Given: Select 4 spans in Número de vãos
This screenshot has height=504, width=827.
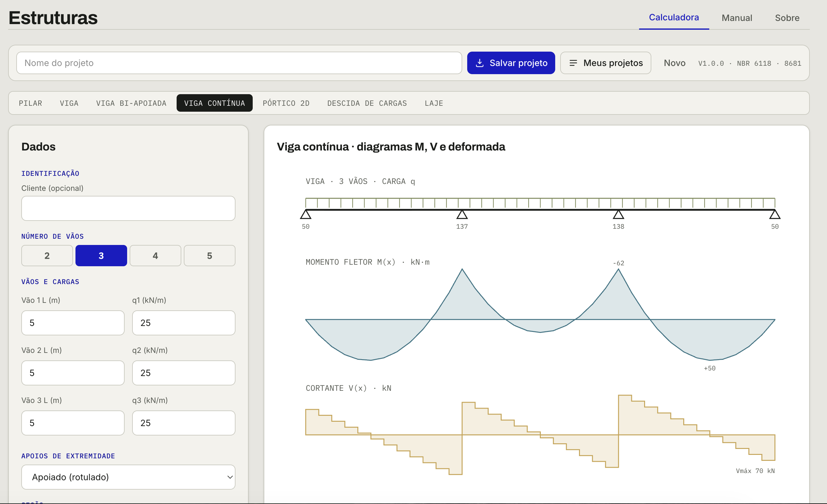Looking at the screenshot, I should tap(155, 256).
